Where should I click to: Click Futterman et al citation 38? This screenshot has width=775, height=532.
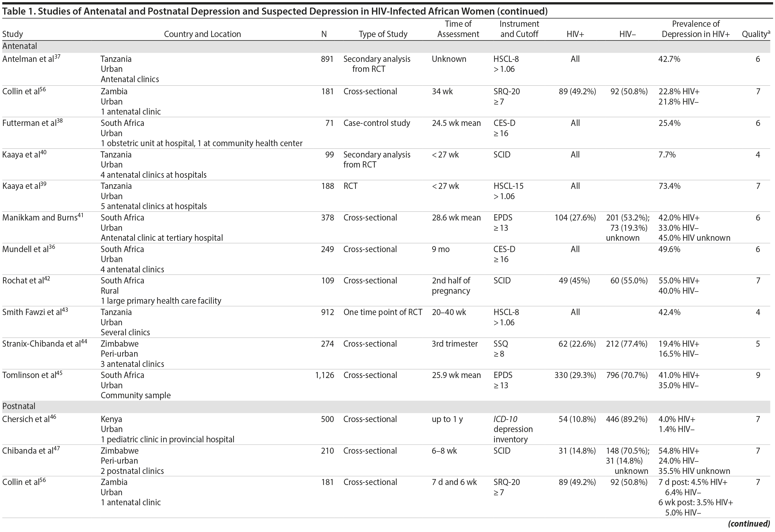pyautogui.click(x=59, y=121)
